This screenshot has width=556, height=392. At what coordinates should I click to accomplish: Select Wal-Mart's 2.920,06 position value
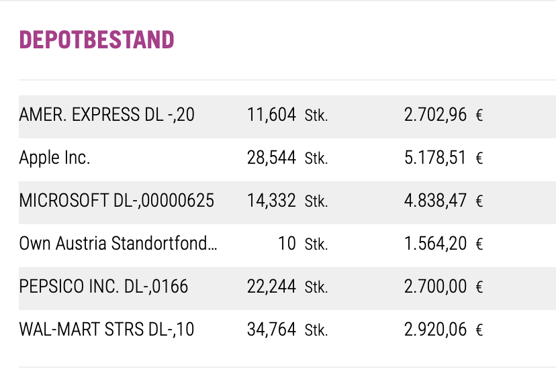[435, 330]
